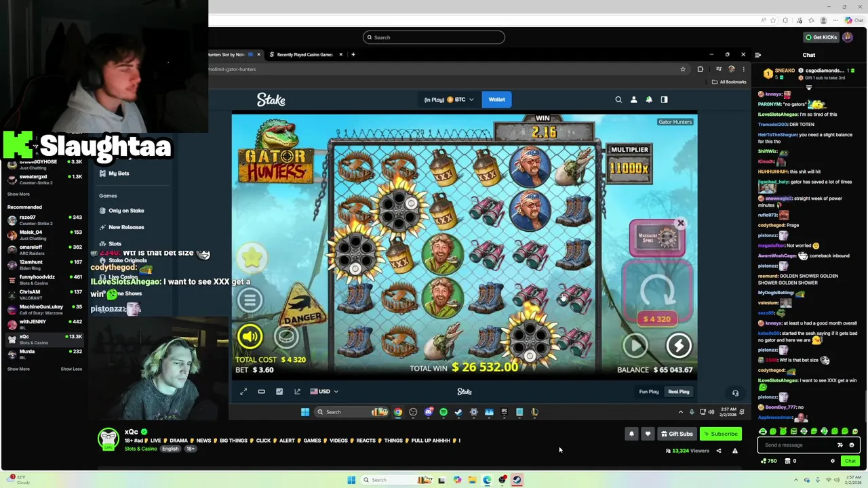868x488 pixels.
Task: Toggle the Stake sidebar panel icon
Action: click(x=664, y=100)
